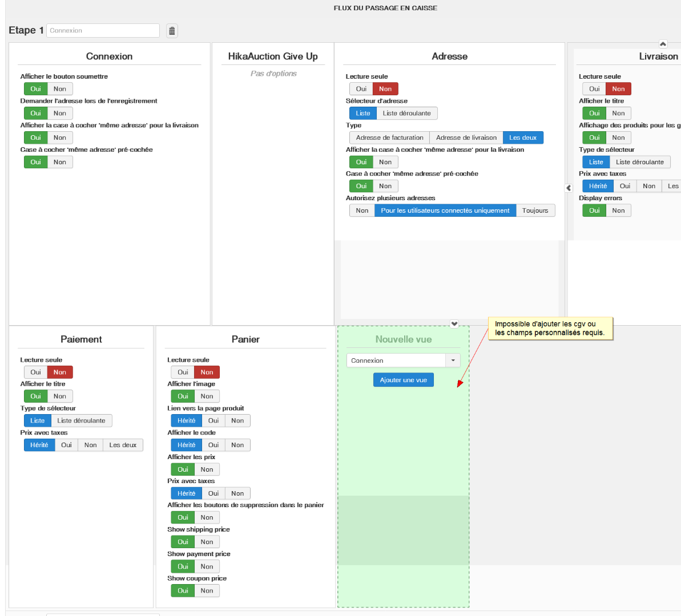The image size is (681, 616).
Task: Set Livraison "Display errors" to Non
Action: 618,210
